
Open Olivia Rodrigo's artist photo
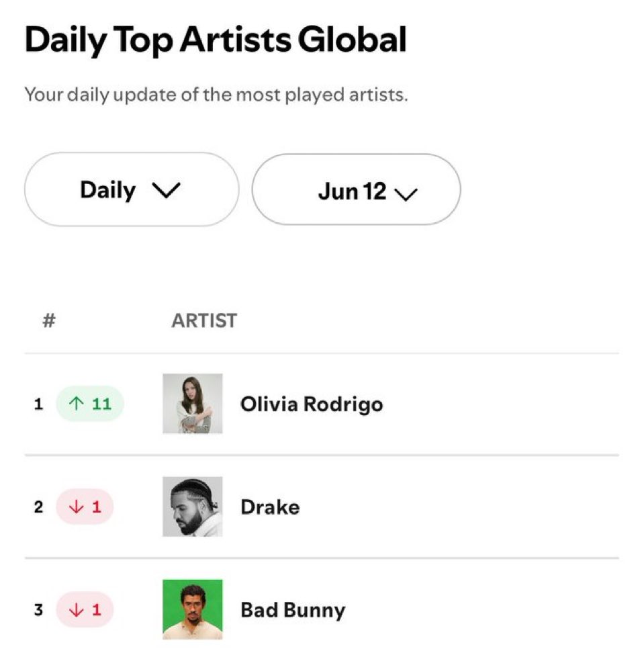tap(193, 404)
